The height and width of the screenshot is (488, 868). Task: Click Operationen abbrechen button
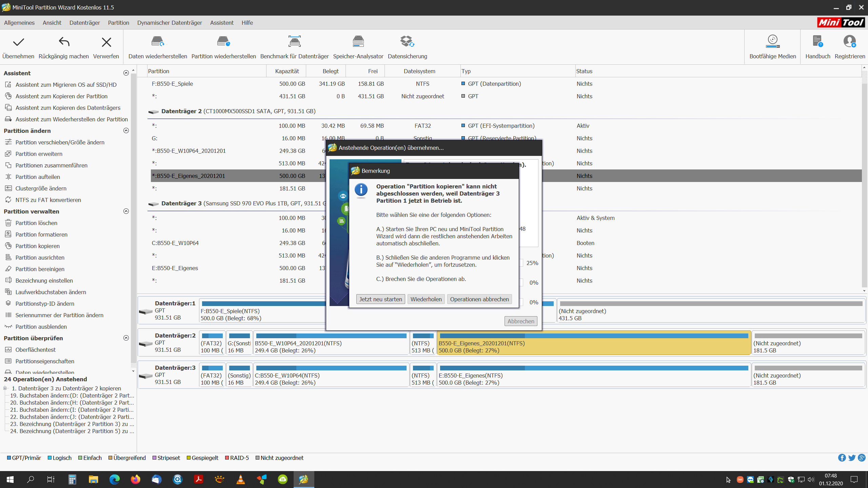[x=479, y=299]
